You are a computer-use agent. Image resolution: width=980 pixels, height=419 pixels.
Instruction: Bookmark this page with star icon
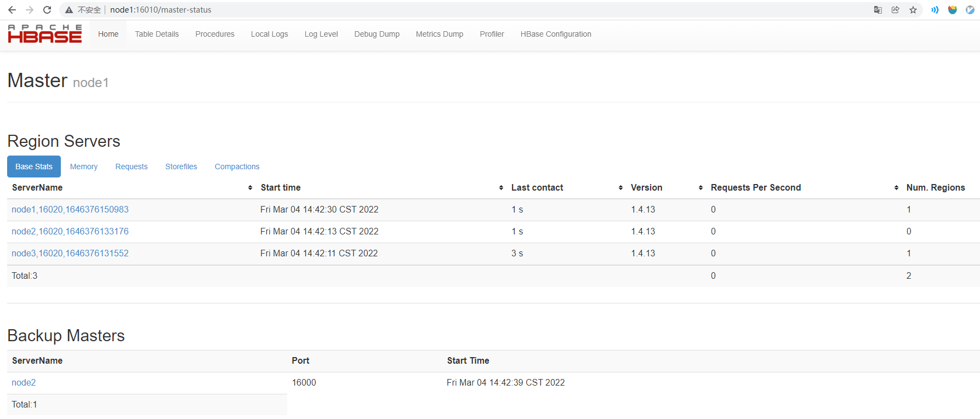tap(913, 10)
